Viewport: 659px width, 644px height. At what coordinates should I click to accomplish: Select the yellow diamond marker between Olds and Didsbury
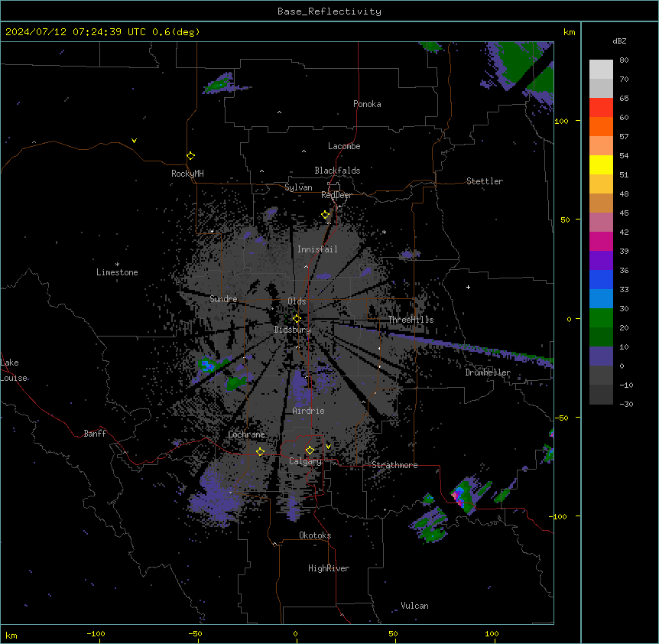(x=297, y=318)
